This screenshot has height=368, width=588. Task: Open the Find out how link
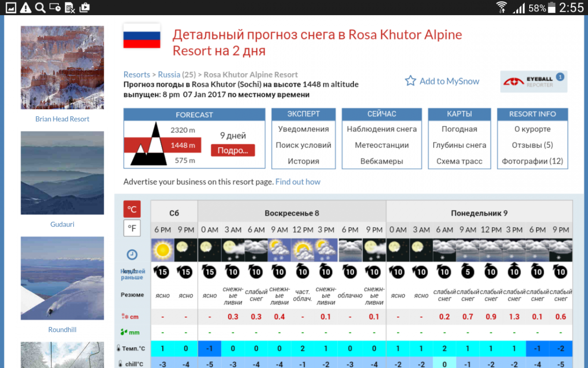coord(298,182)
